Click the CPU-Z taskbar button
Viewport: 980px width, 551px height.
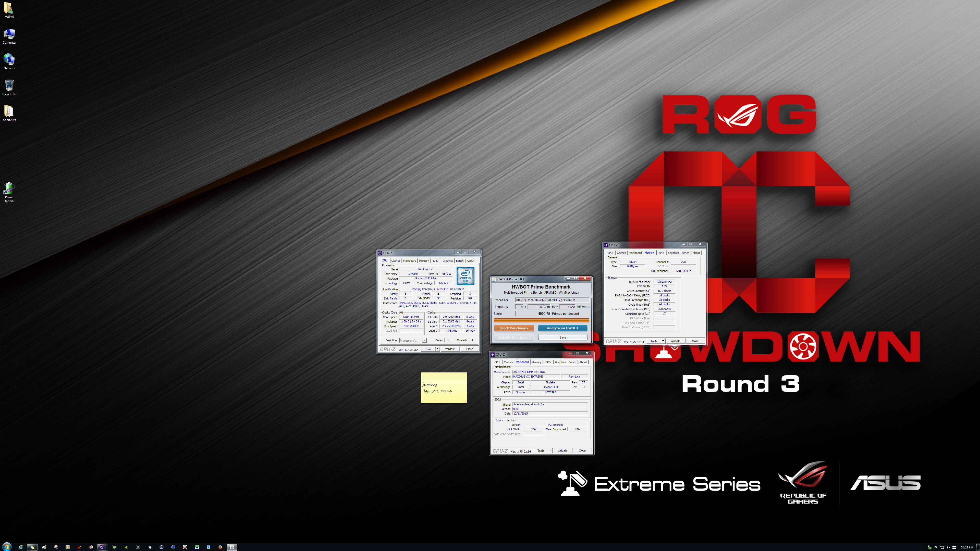102,547
